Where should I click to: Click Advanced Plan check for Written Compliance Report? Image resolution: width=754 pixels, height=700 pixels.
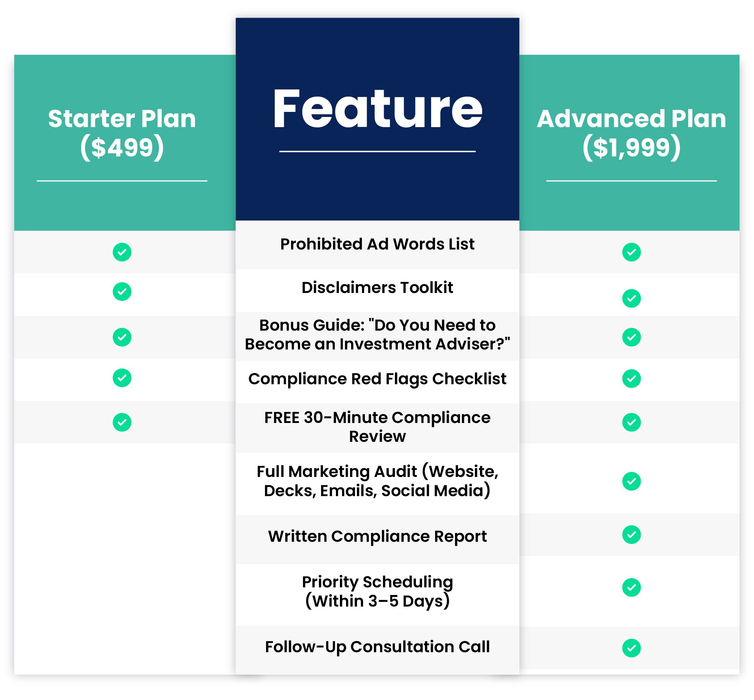[x=631, y=535]
